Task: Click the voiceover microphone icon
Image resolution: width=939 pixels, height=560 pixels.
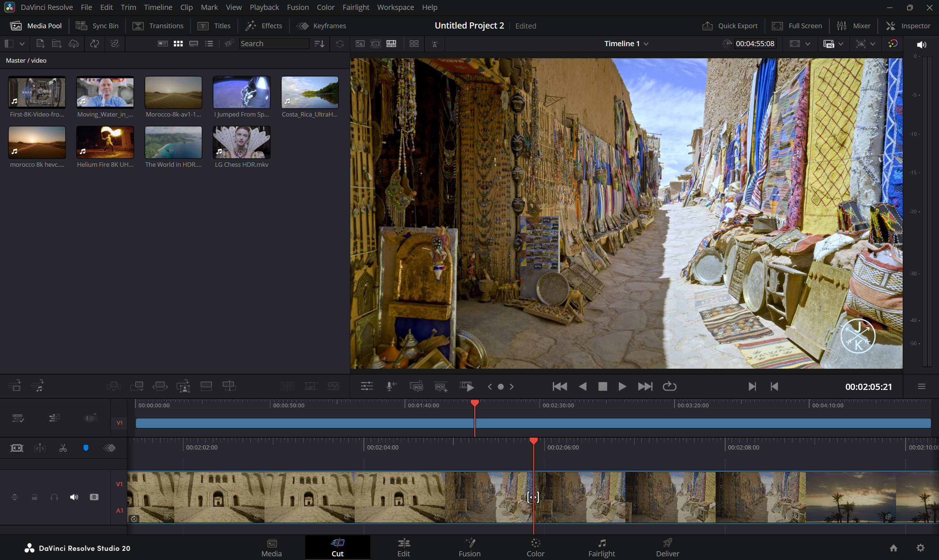Action: (391, 386)
